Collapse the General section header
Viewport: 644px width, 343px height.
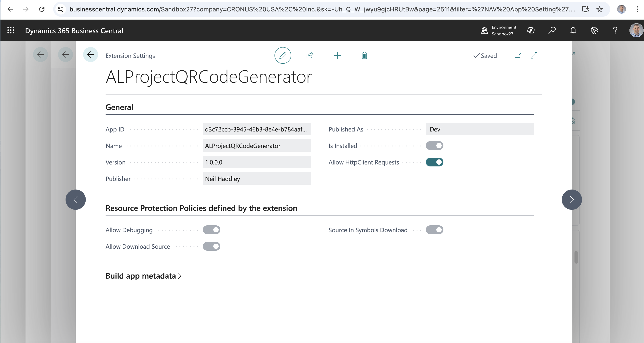(119, 107)
